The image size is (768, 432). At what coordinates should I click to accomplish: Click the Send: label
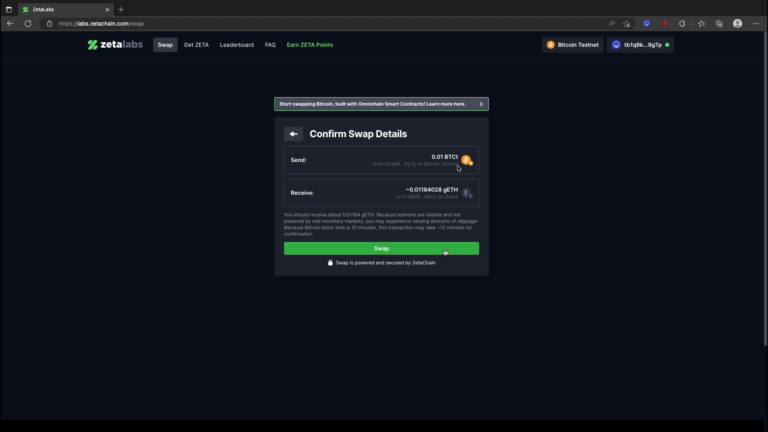[298, 160]
